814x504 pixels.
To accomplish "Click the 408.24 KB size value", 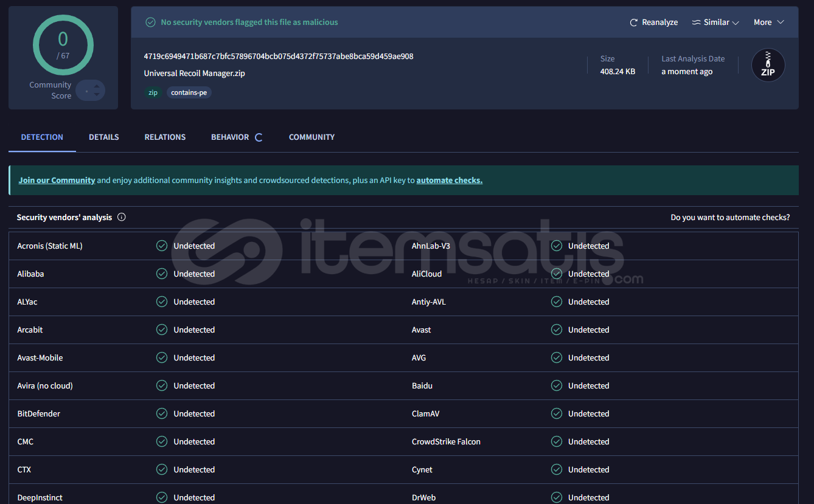I will [617, 72].
